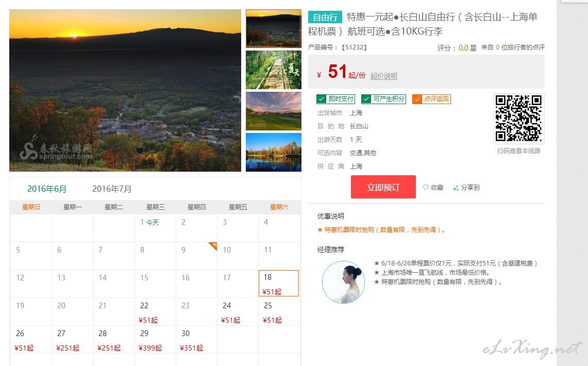Screen dimensions: 588x366
Task: Pick June 18 with ¥51起 price
Action: pos(279,284)
